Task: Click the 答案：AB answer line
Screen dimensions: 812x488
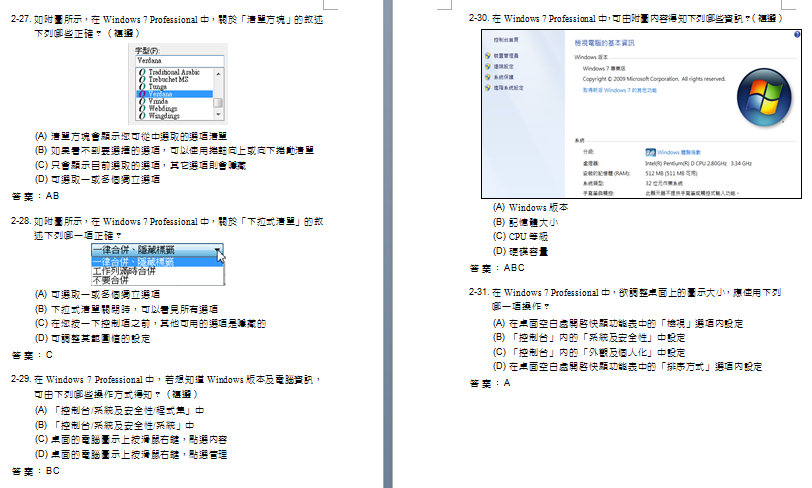Action: pyautogui.click(x=35, y=196)
